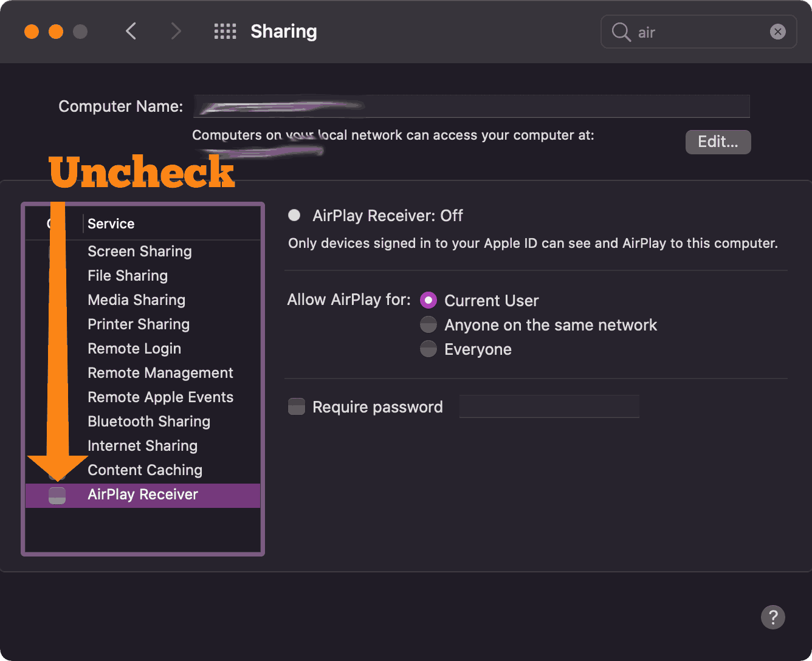This screenshot has width=812, height=661.
Task: Select the Current User radio option
Action: (428, 300)
